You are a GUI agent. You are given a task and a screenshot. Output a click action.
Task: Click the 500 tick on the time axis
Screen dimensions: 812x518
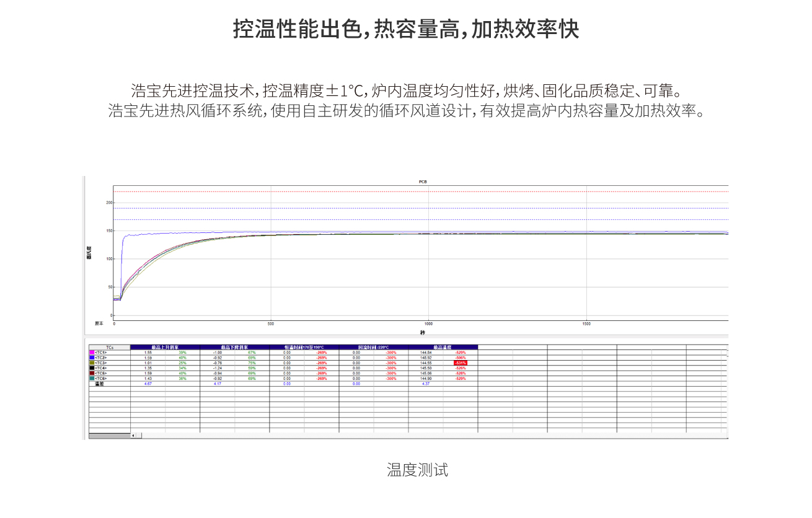pos(271,323)
